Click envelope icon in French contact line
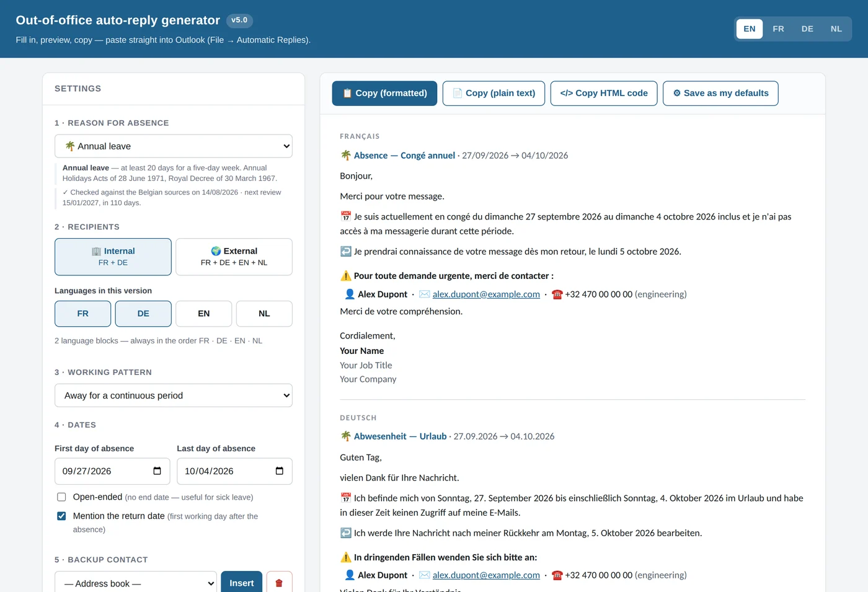868x592 pixels. click(x=425, y=294)
